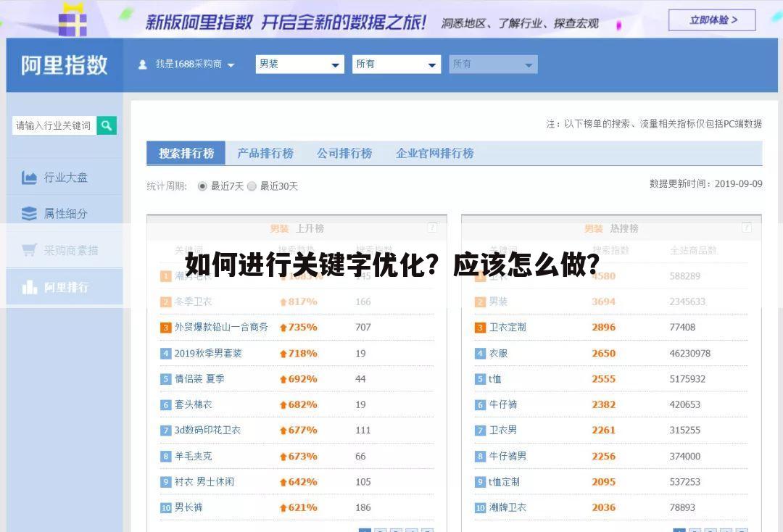Click hot keyword 卫衣定制
Viewport: 783px width, 532px height.
[x=507, y=328]
